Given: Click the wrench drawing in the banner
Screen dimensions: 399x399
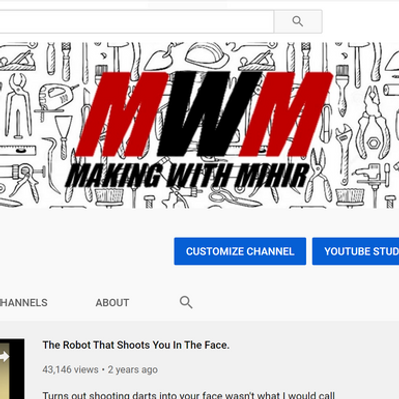Looking at the screenshot, I should (x=344, y=153).
